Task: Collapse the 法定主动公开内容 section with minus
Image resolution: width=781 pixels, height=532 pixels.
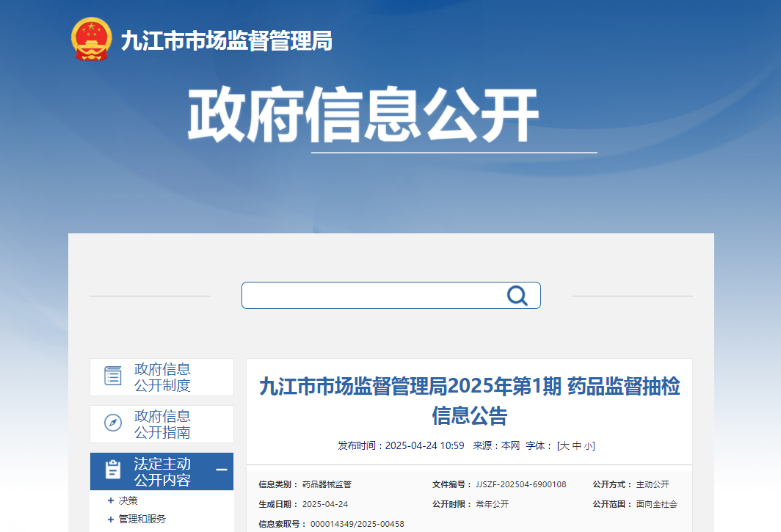Action: coord(222,470)
